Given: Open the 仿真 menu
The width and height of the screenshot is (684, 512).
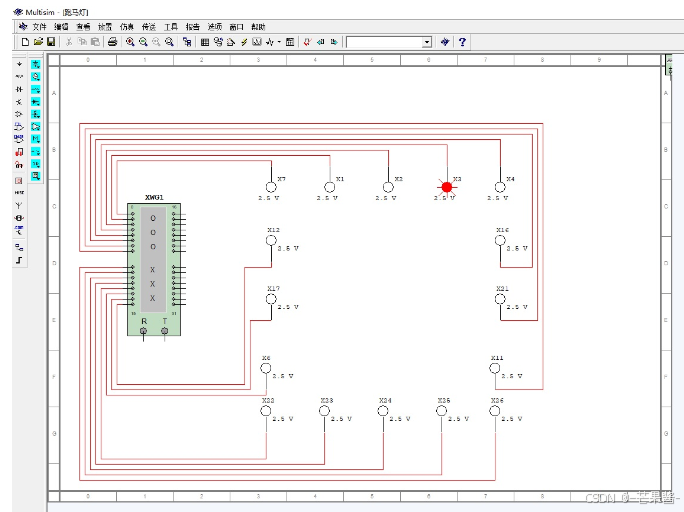Looking at the screenshot, I should (x=127, y=27).
